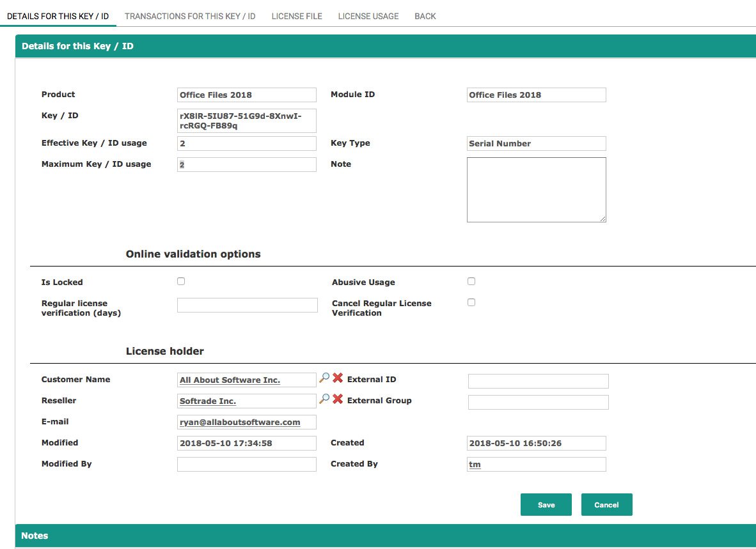756x549 pixels.
Task: Enable the Is Locked checkbox
Action: (181, 281)
